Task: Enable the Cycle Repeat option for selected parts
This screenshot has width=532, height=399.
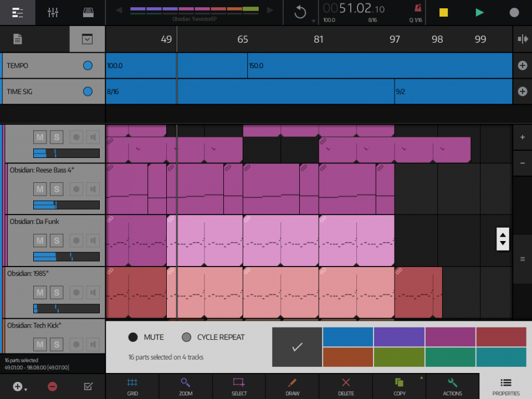Action: [187, 337]
